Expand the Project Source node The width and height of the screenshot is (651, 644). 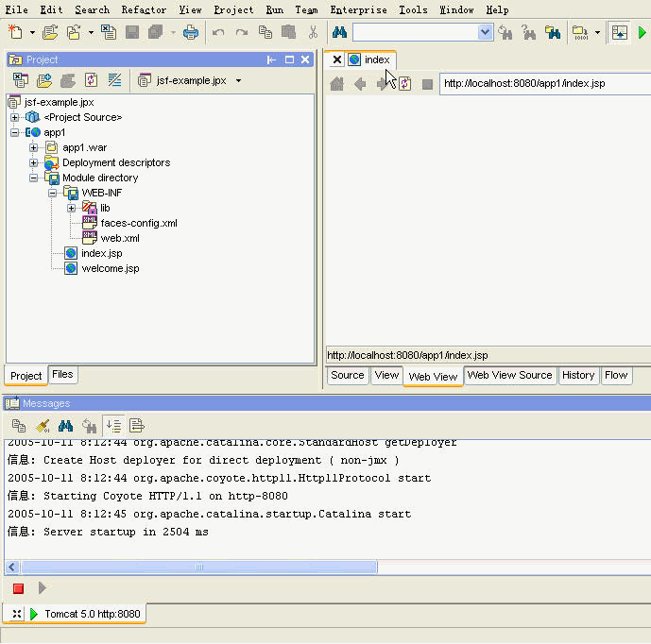point(14,117)
